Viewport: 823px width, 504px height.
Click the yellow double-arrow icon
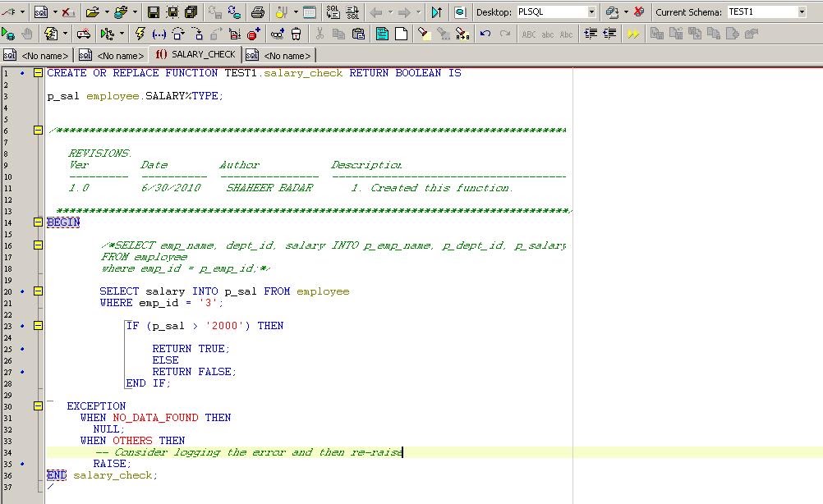tap(633, 34)
